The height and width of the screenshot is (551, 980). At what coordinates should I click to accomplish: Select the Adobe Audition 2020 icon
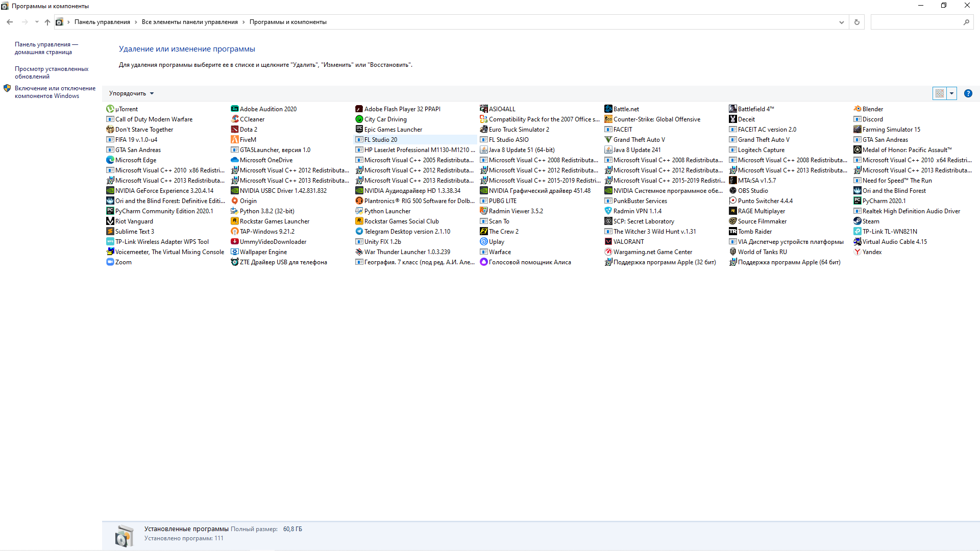[x=234, y=109]
